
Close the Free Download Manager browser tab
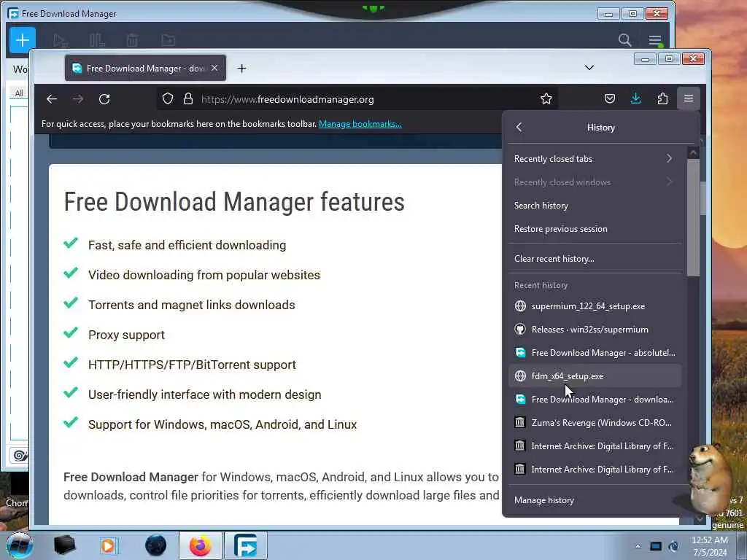point(214,68)
